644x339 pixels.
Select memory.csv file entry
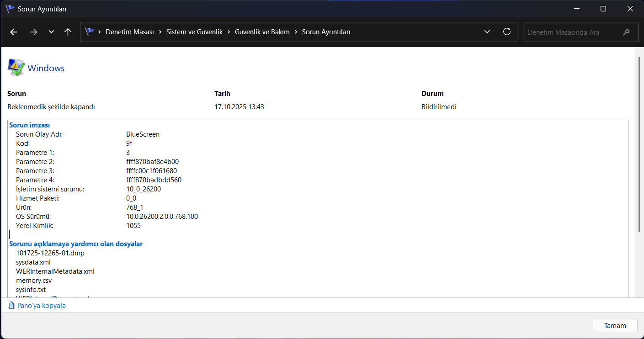click(x=34, y=281)
